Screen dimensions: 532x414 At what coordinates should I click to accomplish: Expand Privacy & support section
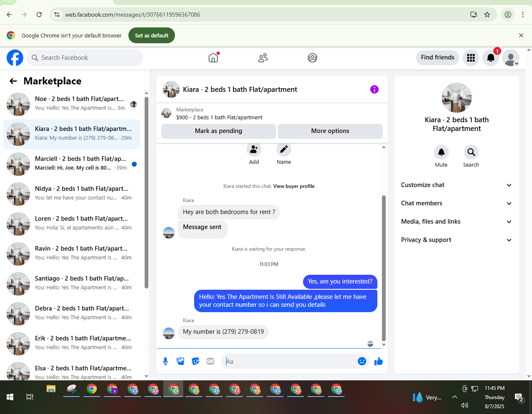coord(456,240)
